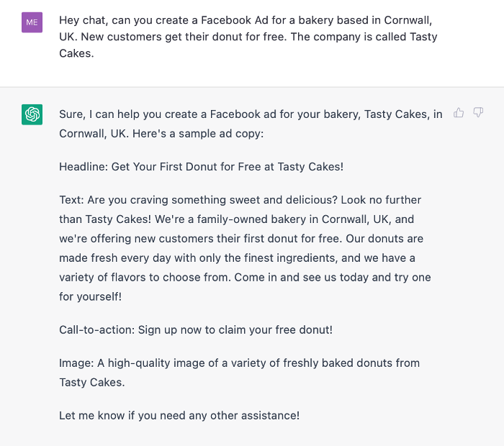Click the thumbs up feedback icon

tap(459, 113)
